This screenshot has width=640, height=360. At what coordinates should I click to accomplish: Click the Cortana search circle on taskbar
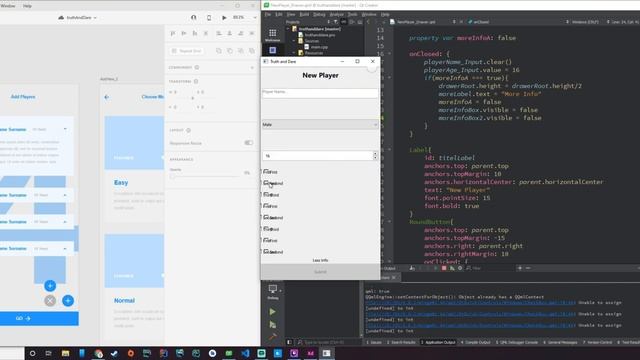click(x=33, y=353)
